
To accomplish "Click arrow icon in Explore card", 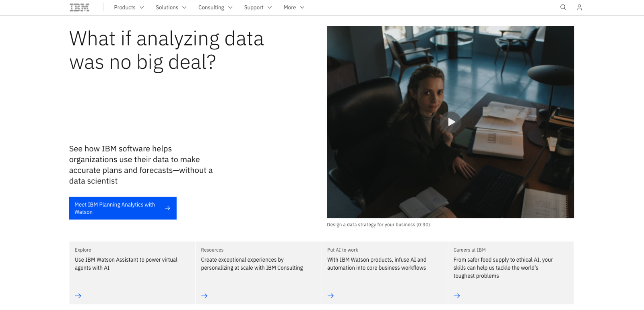I will pyautogui.click(x=78, y=296).
